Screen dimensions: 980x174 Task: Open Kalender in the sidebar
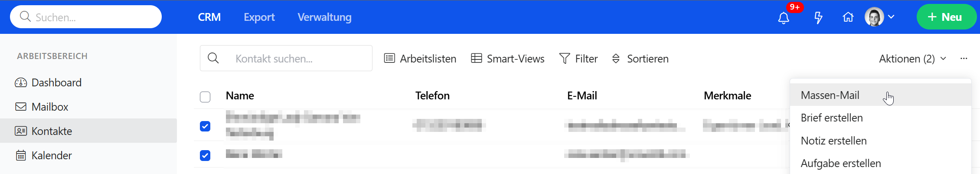click(x=51, y=155)
